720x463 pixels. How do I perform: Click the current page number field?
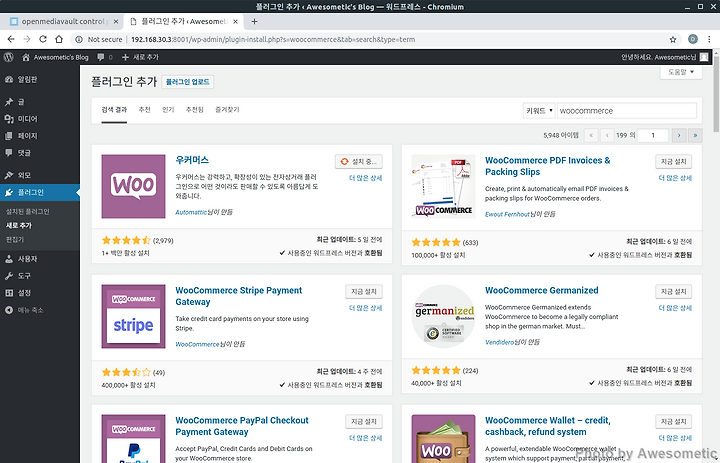(653, 135)
